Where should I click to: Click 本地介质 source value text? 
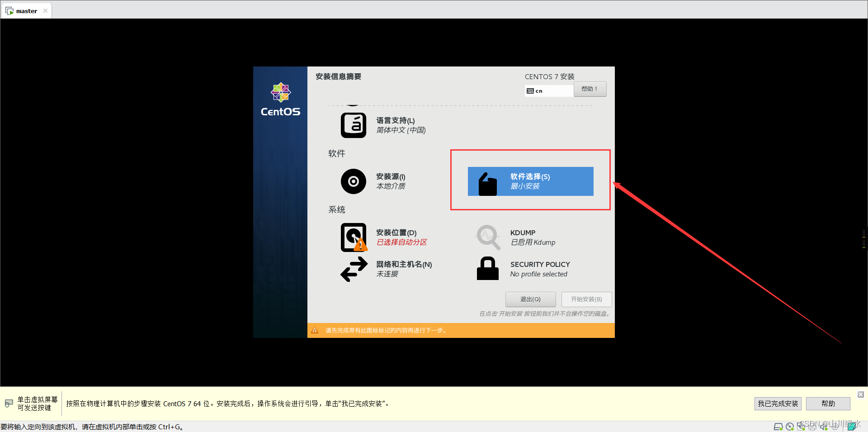(x=391, y=186)
